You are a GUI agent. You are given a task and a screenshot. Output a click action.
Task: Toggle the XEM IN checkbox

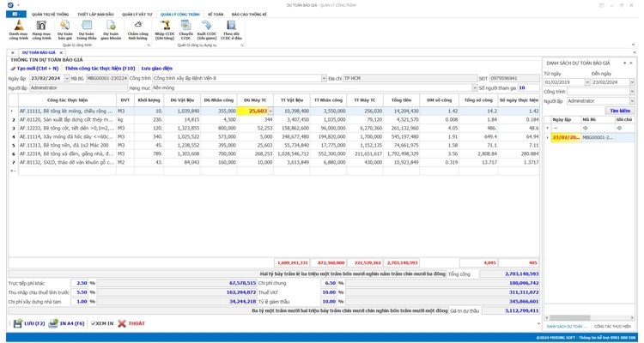[91, 323]
